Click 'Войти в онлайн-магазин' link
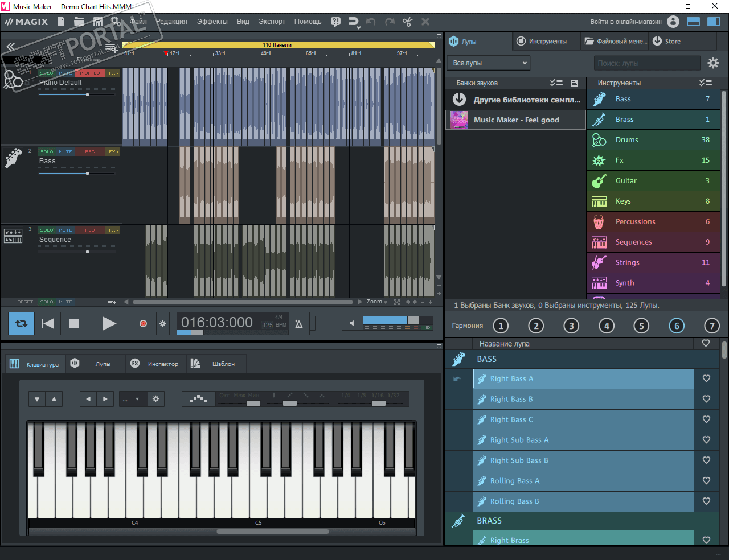This screenshot has width=729, height=560. tap(626, 22)
